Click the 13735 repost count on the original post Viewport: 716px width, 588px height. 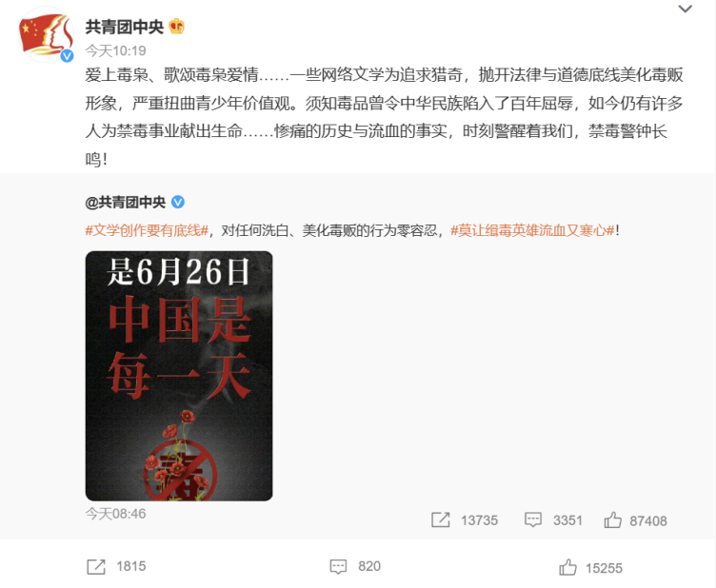tap(479, 520)
